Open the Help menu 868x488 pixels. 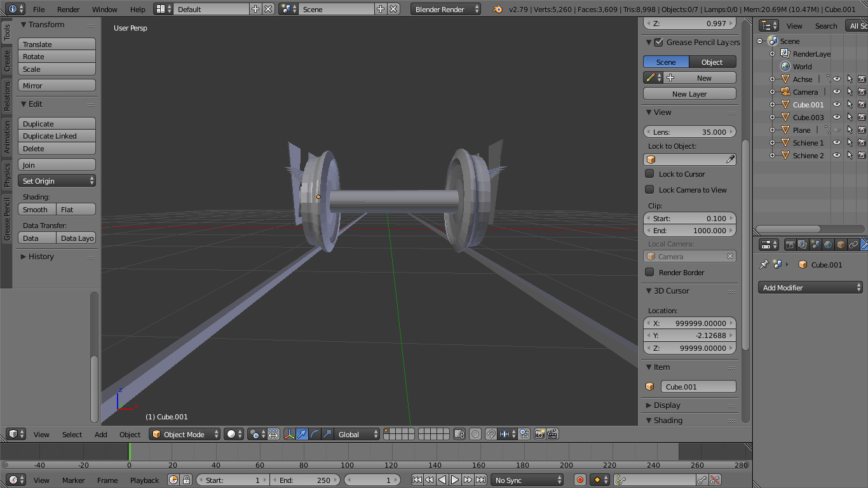[138, 10]
